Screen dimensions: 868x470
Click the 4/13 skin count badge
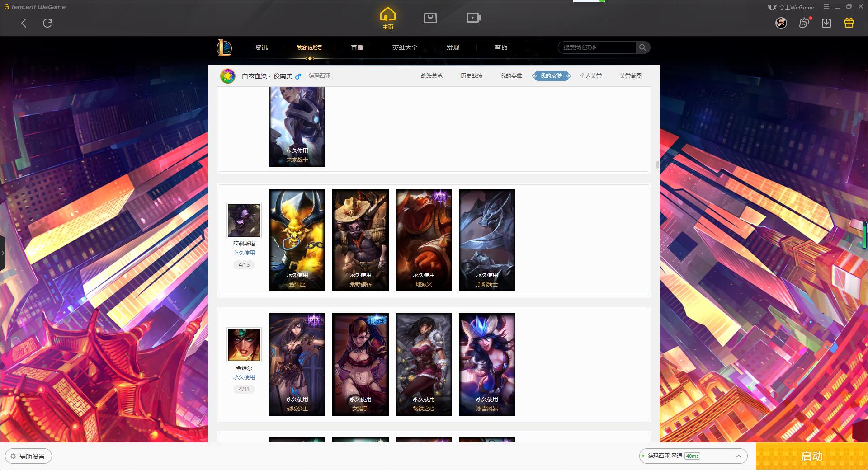[244, 264]
